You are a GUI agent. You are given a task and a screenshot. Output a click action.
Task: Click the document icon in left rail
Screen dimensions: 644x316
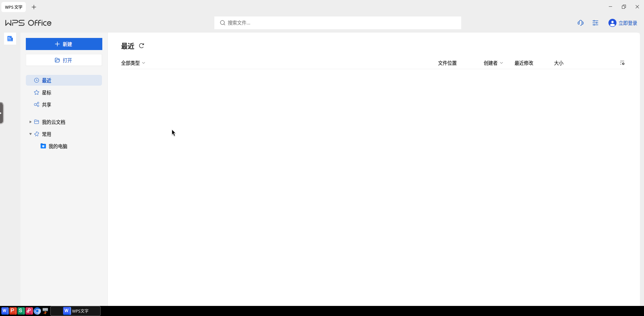[10, 39]
